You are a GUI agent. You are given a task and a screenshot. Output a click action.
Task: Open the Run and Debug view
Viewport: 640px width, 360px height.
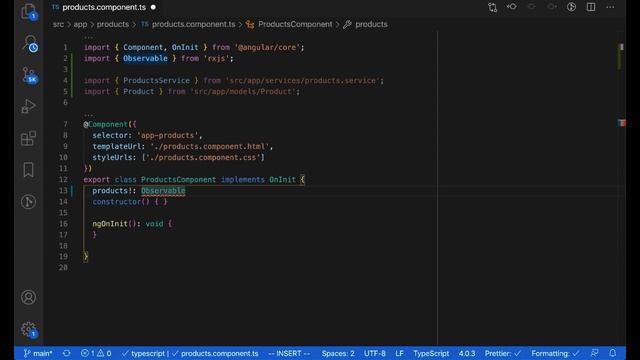click(x=28, y=106)
